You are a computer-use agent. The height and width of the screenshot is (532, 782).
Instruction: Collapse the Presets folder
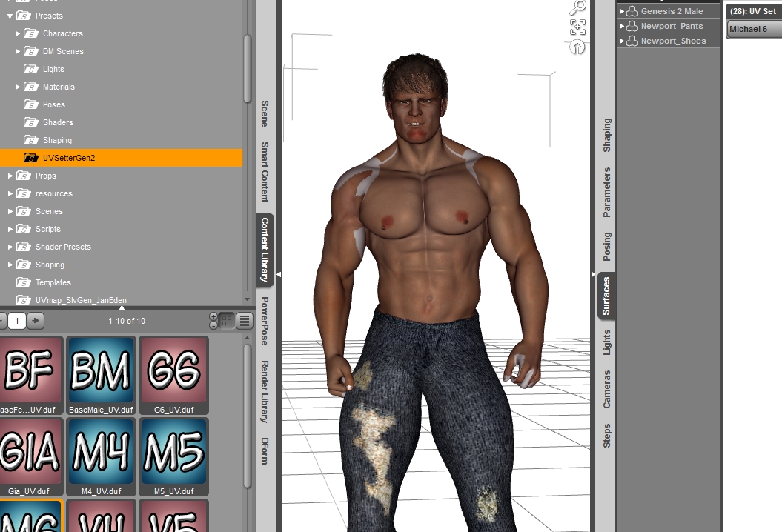pos(10,16)
